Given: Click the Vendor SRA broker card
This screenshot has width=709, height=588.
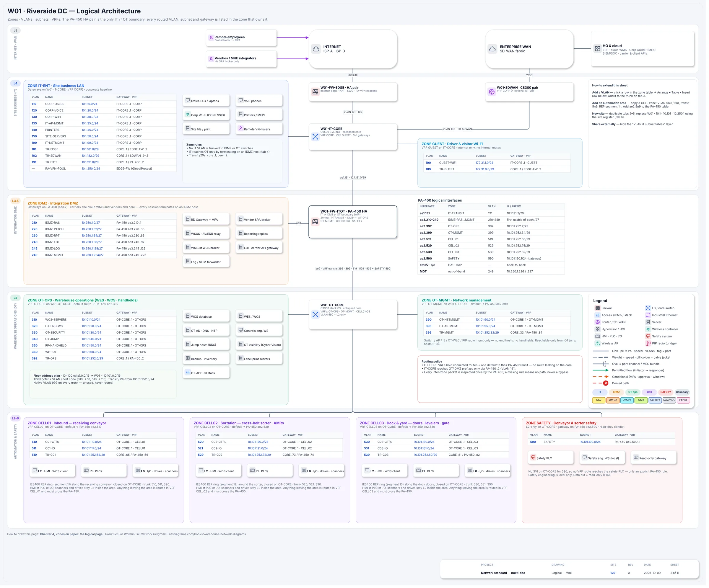Looking at the screenshot, I should (259, 219).
